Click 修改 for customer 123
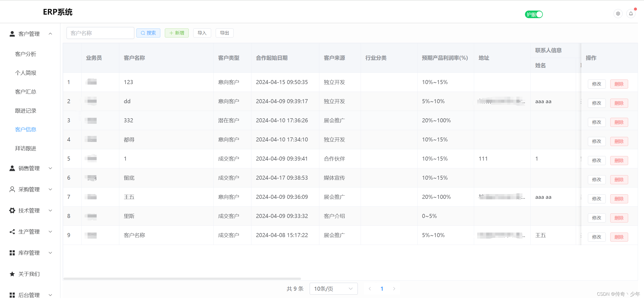The height and width of the screenshot is (299, 644). tap(597, 84)
